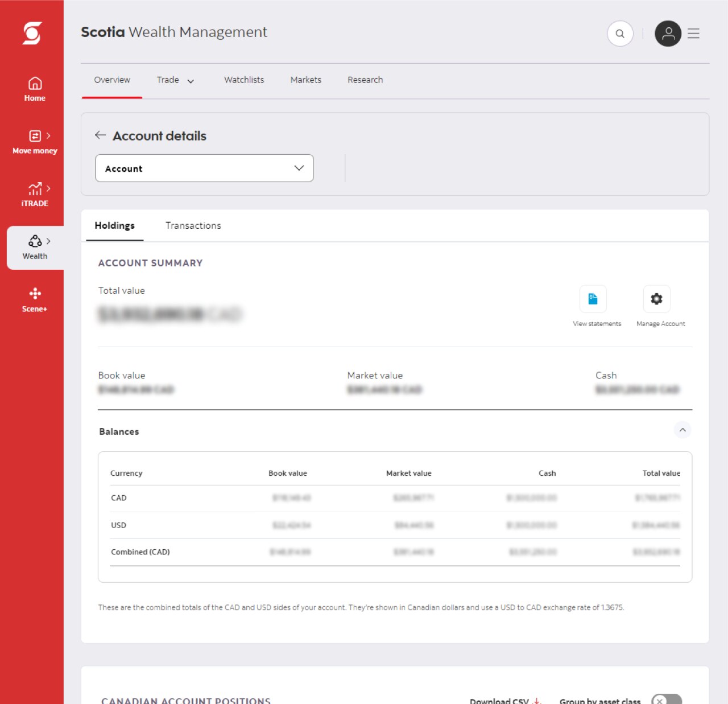The image size is (728, 704).
Task: Click the View statements label
Action: click(x=597, y=324)
